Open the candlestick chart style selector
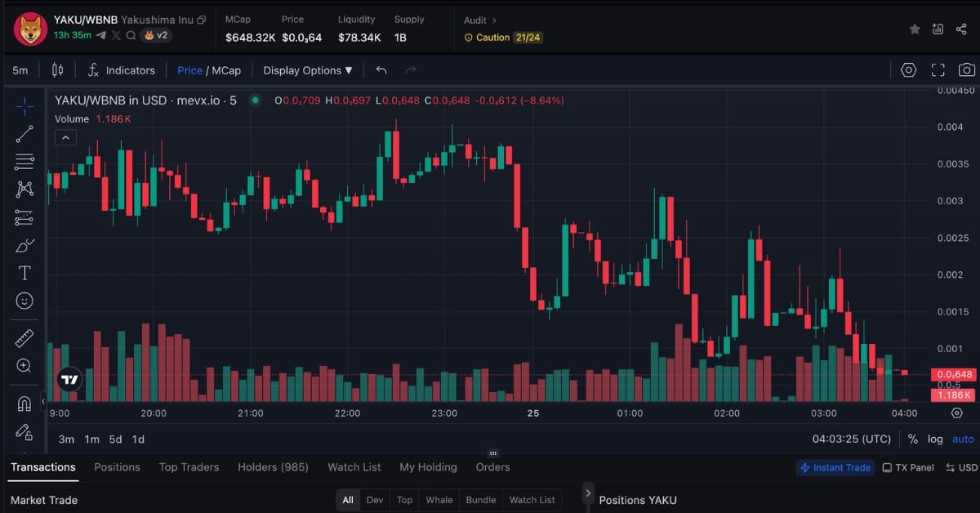This screenshot has width=980, height=513. coord(57,70)
